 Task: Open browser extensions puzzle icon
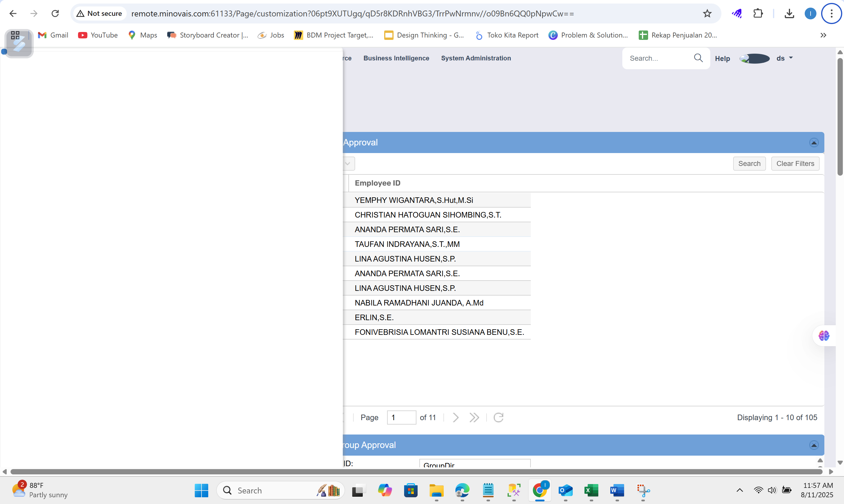coord(758,13)
